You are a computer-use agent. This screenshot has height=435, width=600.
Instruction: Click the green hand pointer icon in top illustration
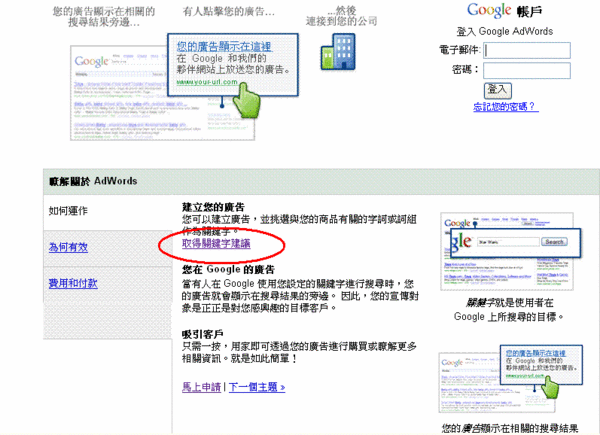(246, 100)
